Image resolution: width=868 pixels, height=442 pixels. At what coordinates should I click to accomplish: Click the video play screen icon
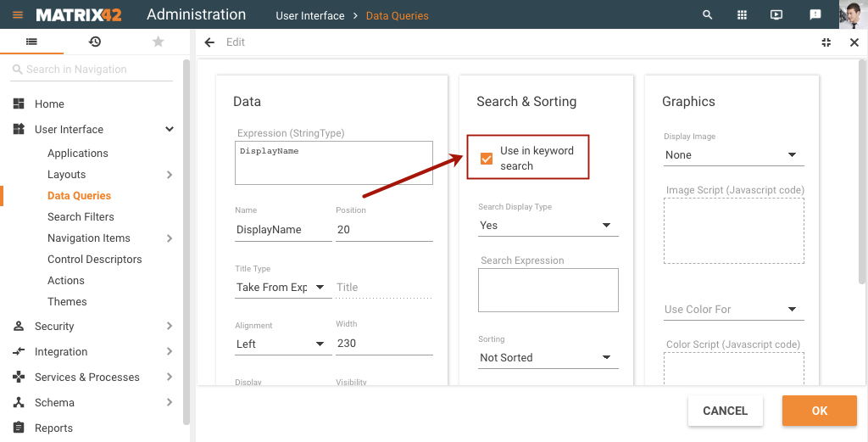tap(776, 15)
